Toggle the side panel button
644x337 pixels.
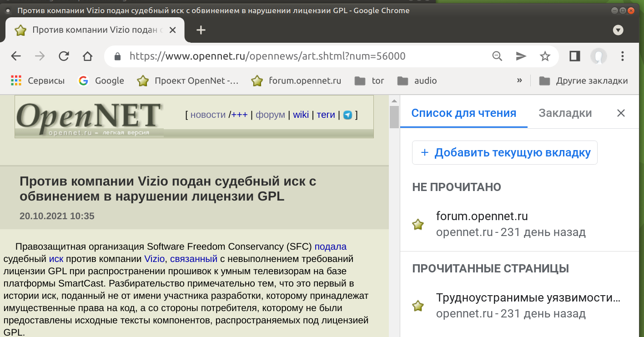tap(574, 56)
